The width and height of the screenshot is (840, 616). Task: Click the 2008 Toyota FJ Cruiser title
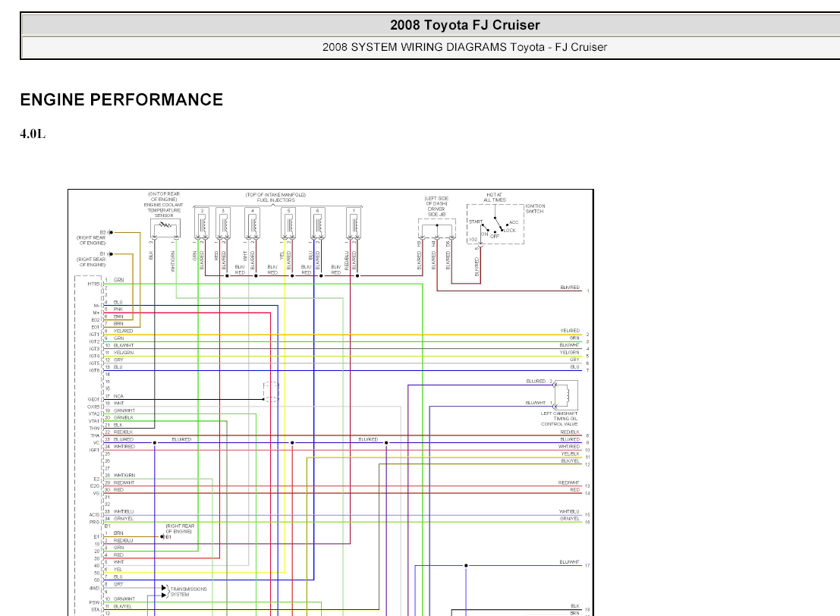(465, 25)
